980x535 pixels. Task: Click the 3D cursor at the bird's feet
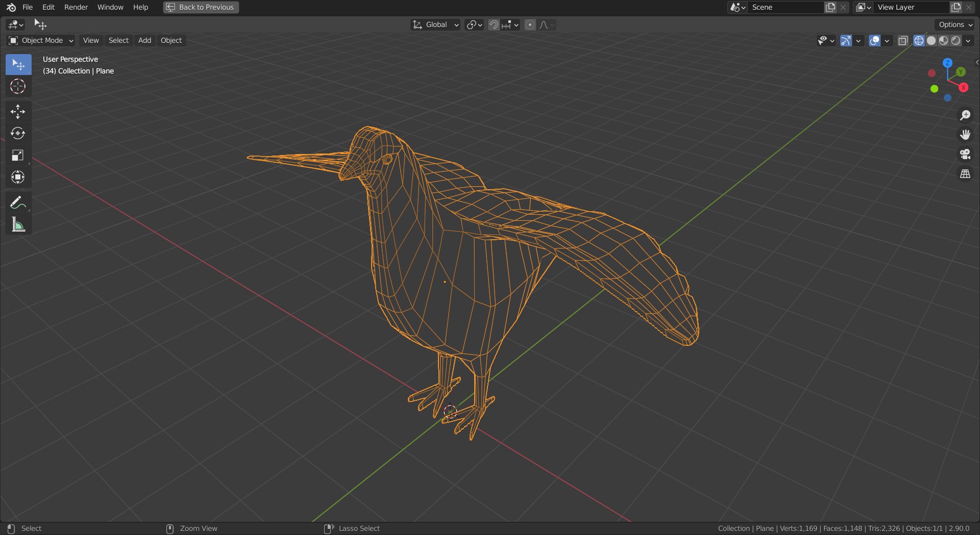(x=450, y=412)
